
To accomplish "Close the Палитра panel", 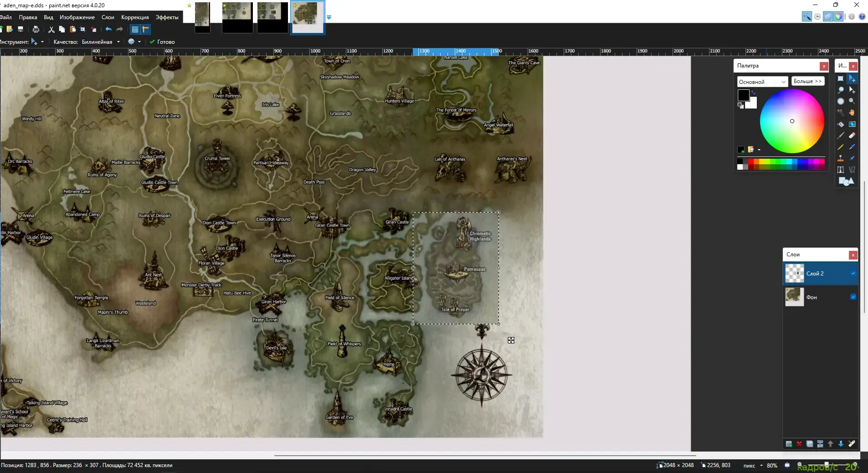I will click(824, 66).
